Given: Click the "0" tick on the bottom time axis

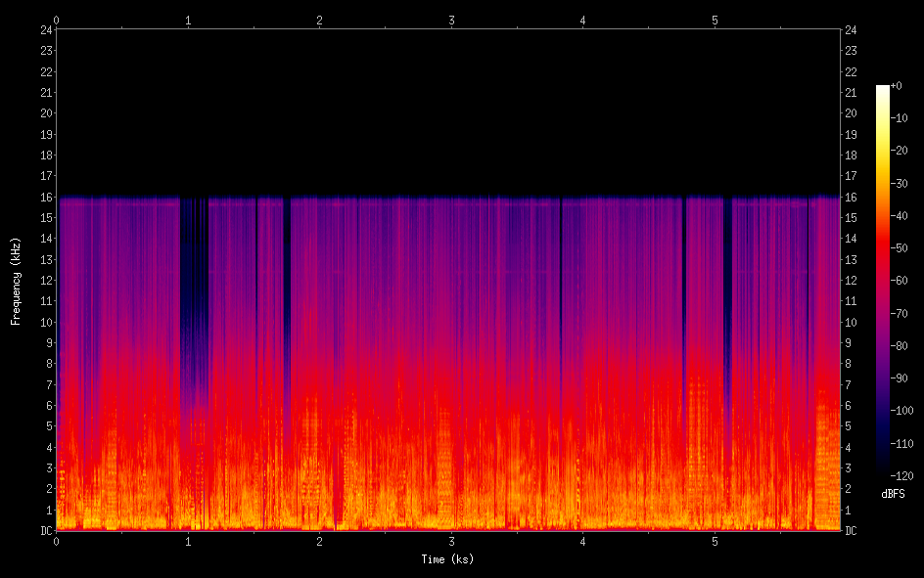Looking at the screenshot, I should click(56, 541).
